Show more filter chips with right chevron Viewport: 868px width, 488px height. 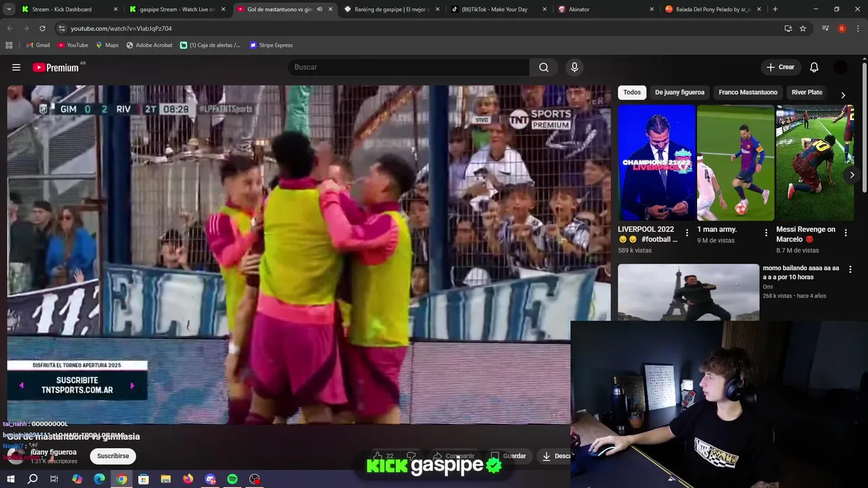tap(843, 95)
